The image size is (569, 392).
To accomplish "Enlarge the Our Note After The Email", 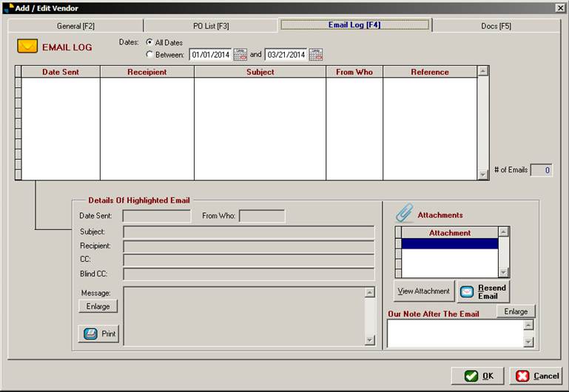I will [x=516, y=311].
